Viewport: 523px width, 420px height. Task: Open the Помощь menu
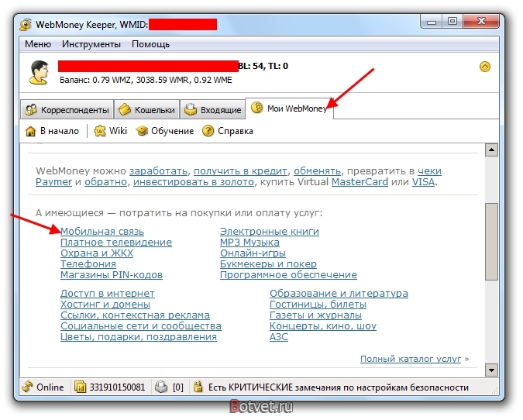point(151,44)
